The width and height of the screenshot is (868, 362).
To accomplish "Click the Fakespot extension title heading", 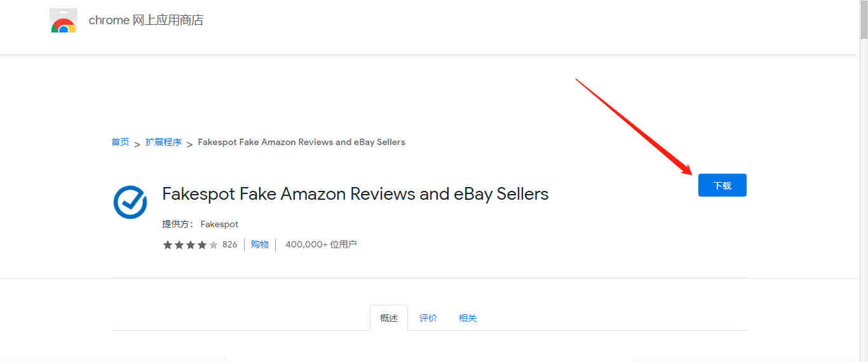I will [355, 194].
